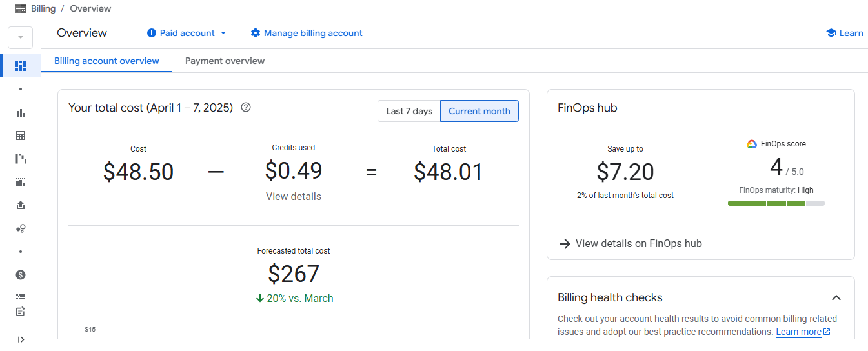This screenshot has width=868, height=351.
Task: Open the project selector dropdown in sidebar
Action: 21,37
